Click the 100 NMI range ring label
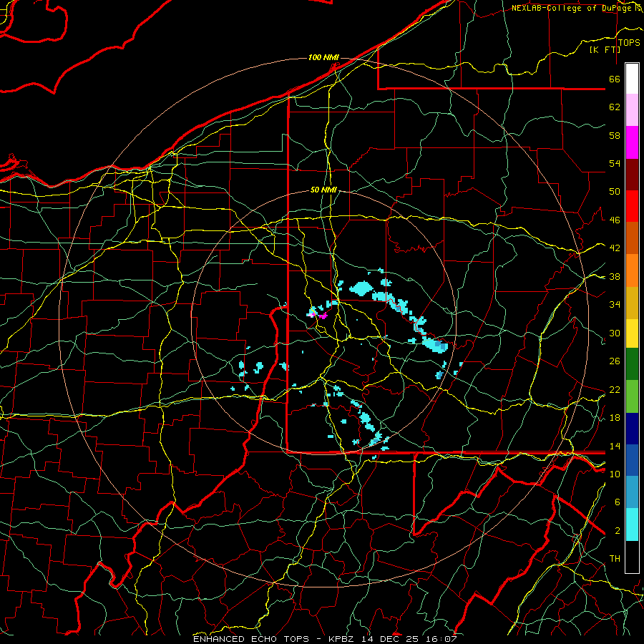The image size is (644, 644). pos(323,57)
